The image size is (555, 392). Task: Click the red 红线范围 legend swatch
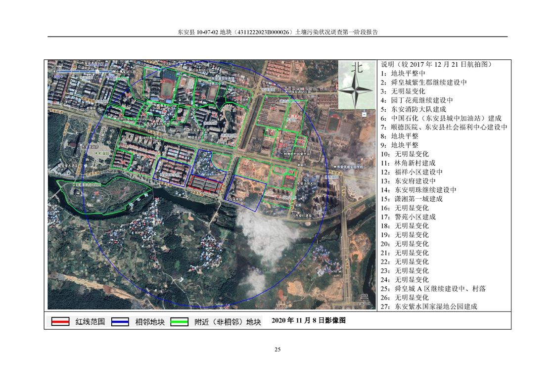[x=60, y=322]
